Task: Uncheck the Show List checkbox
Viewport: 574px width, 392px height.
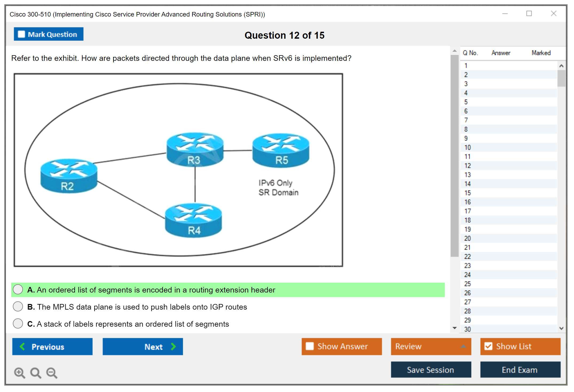Action: (x=488, y=346)
